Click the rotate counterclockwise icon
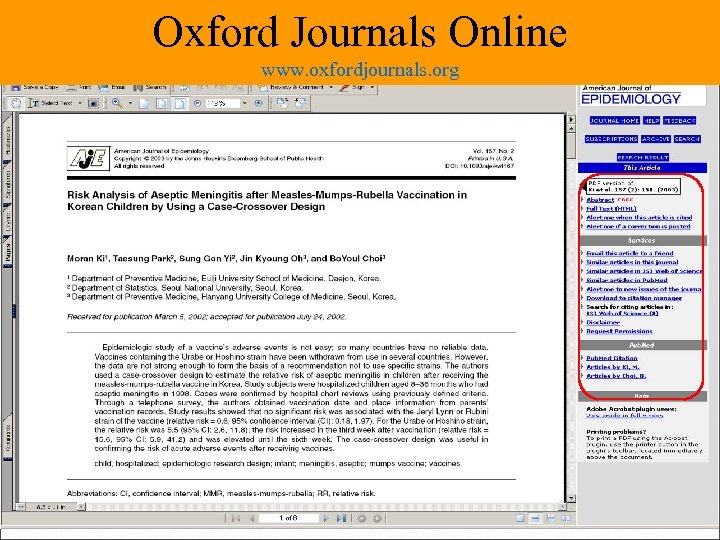The width and height of the screenshot is (720, 540). (301, 103)
